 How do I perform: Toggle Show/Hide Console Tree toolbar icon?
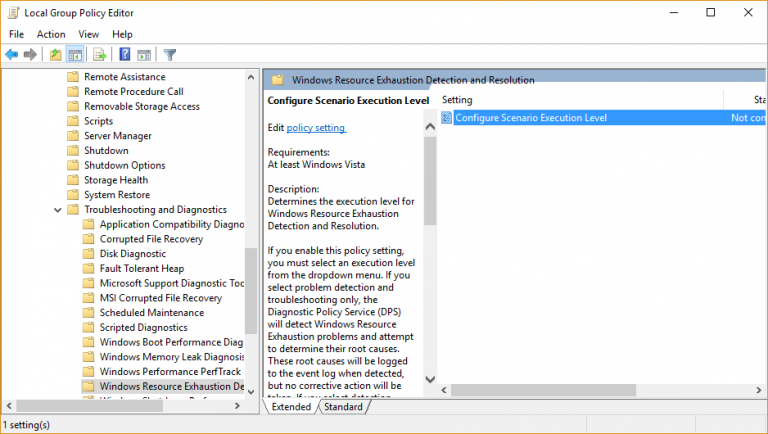[x=74, y=54]
